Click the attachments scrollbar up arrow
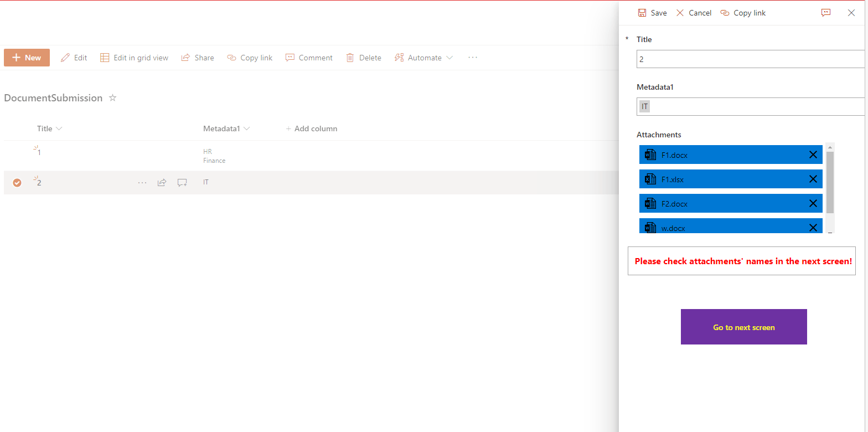 click(x=830, y=147)
